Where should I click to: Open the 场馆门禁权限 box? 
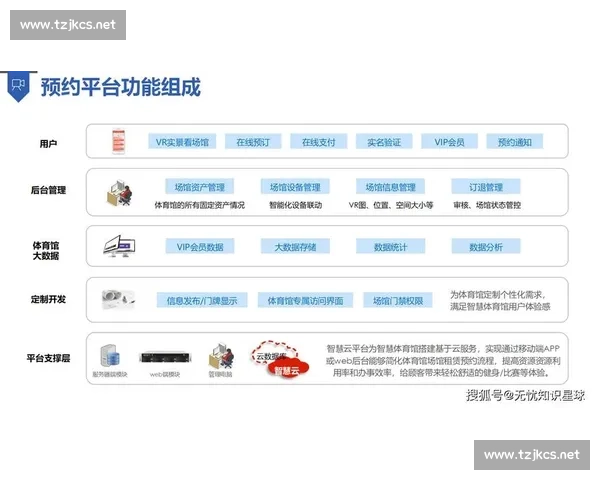click(398, 300)
